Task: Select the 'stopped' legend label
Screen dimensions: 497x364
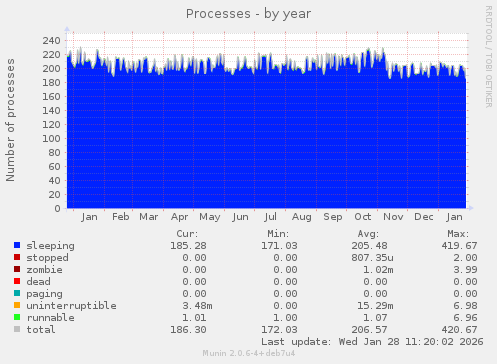Action: point(47,258)
